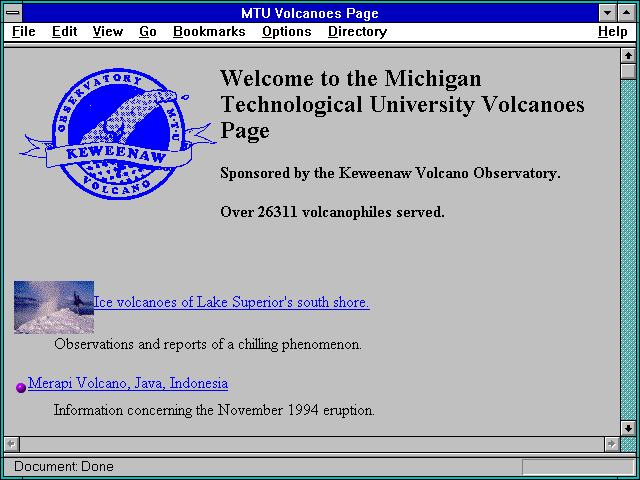This screenshot has width=640, height=480.
Task: Minimize the MTU Volcanoes Page window
Action: tap(608, 13)
